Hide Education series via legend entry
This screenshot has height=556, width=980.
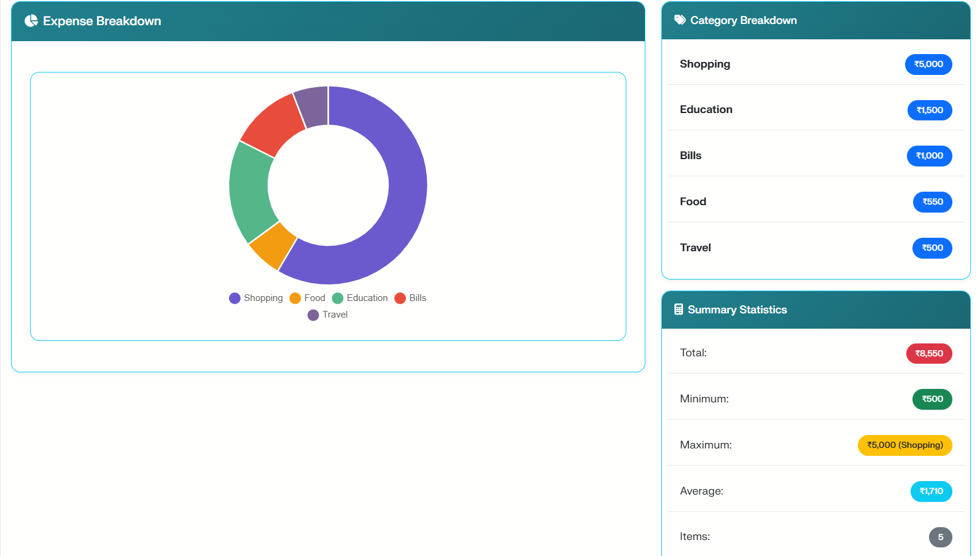(360, 298)
